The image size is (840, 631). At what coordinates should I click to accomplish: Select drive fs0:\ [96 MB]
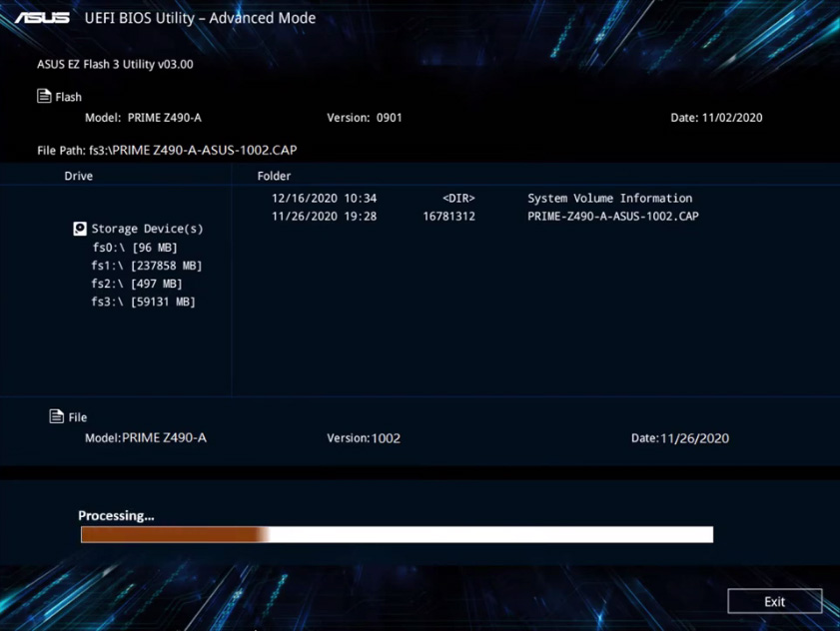click(x=135, y=248)
